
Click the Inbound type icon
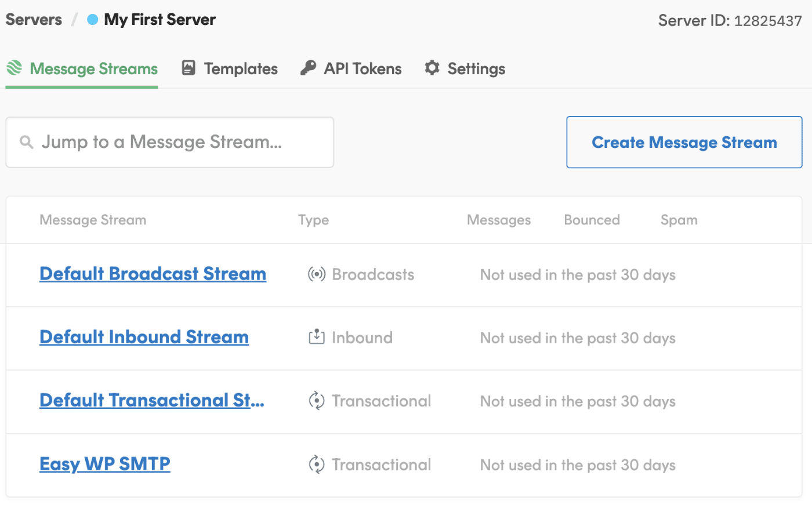[317, 337]
